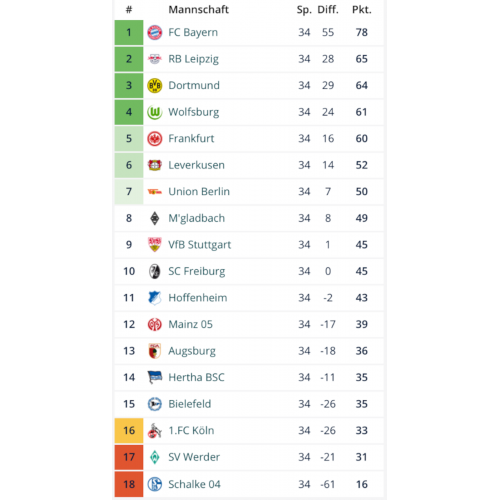Screen dimensions: 500x500
Task: Click the 1.FC Köln goat crest
Action: pos(155,430)
